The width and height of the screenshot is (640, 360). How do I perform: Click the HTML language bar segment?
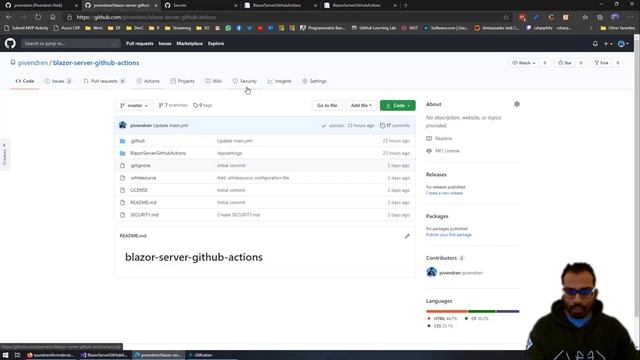point(447,311)
